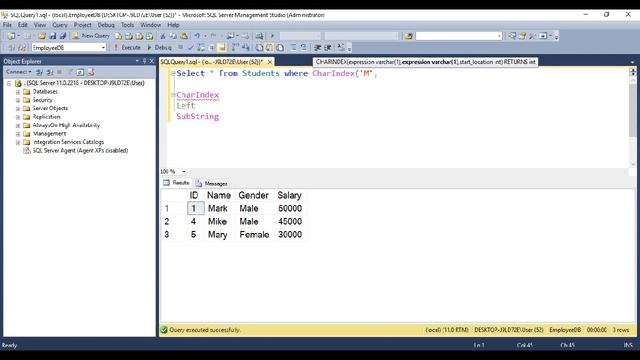Screen dimensions: 640x360
Task: Click the Cut scissors icon
Action: pos(162,36)
